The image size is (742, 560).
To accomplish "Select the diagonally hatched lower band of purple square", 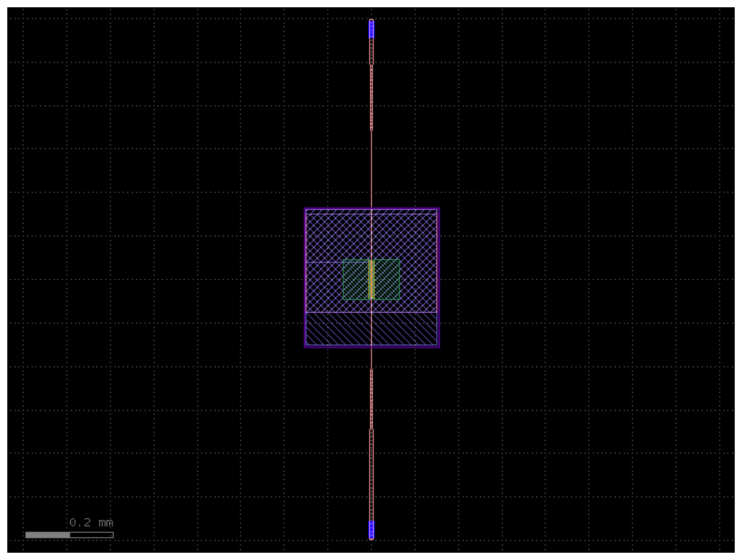I will point(371,329).
